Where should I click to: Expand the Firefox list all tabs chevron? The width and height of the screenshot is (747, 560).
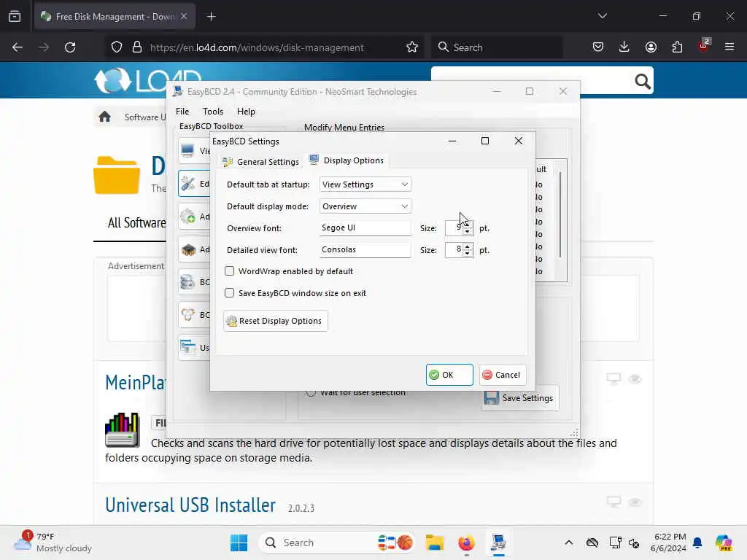603,16
